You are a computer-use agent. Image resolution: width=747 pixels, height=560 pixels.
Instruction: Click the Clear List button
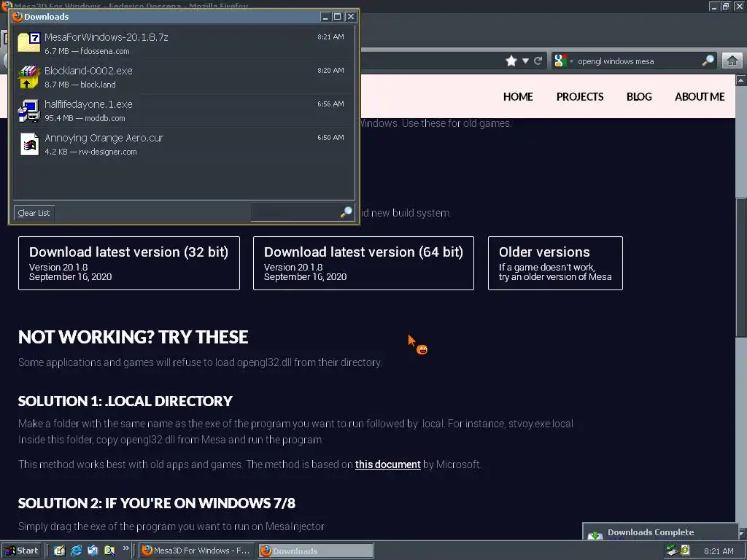34,213
